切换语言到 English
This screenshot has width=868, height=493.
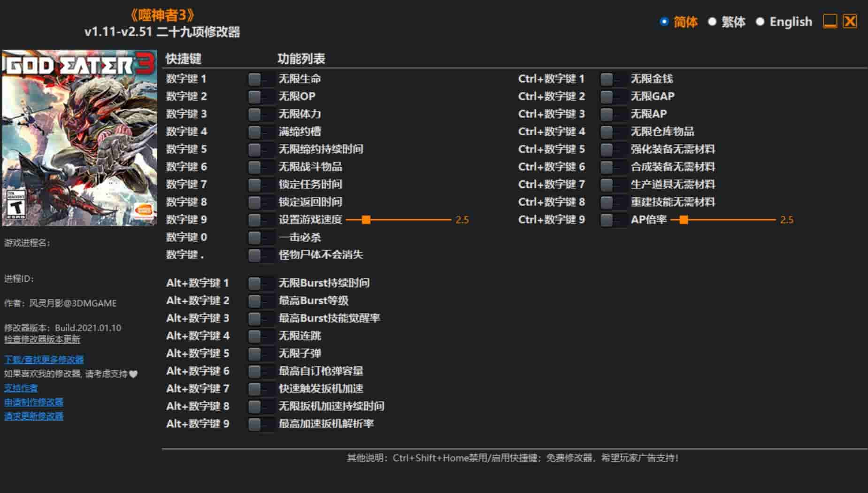760,22
